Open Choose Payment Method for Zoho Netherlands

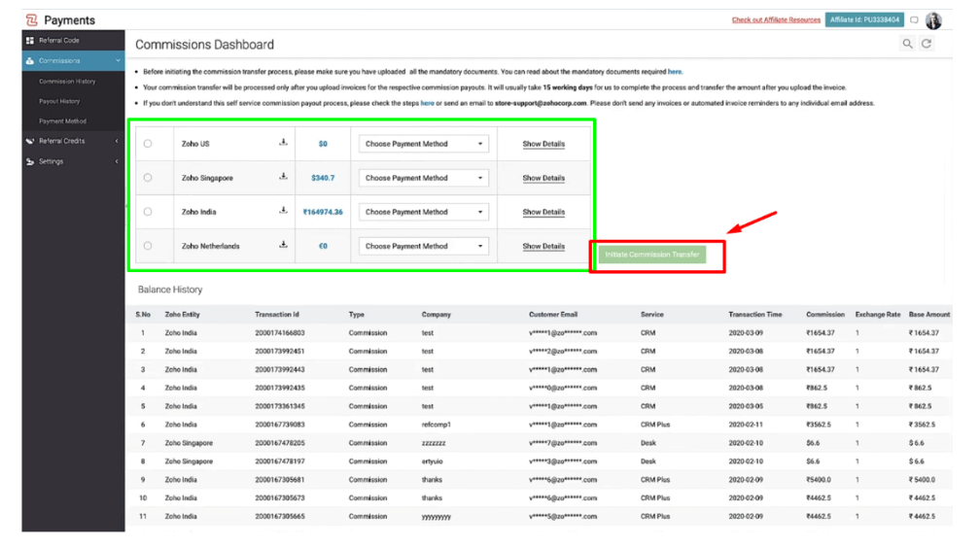[x=424, y=246]
